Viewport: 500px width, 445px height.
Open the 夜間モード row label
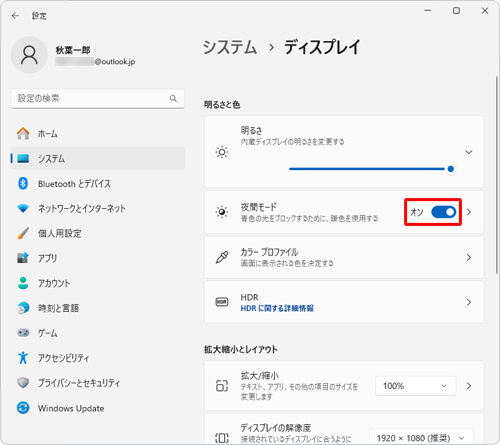(x=259, y=207)
